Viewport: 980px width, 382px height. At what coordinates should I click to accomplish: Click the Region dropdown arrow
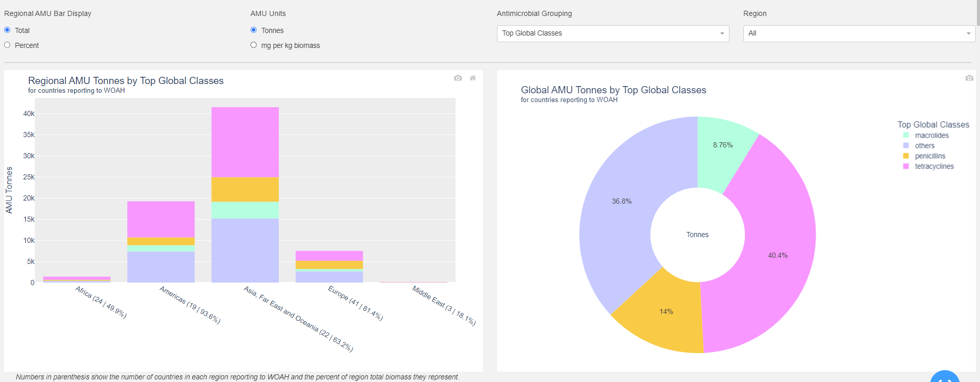coord(968,34)
